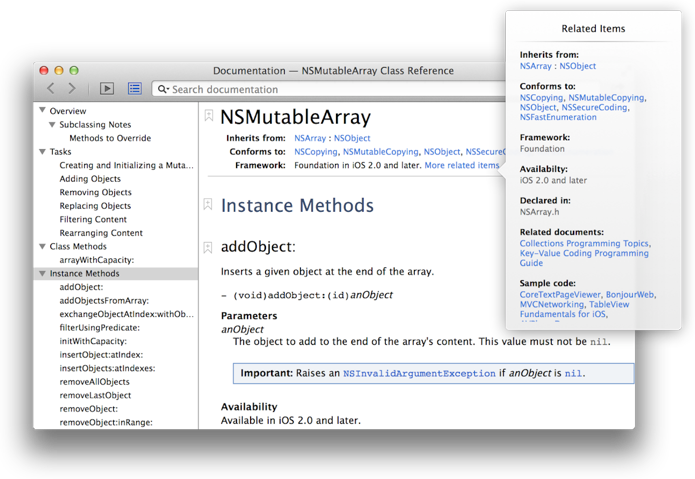Click the yellow minimize window button
695x479 pixels.
tap(59, 70)
